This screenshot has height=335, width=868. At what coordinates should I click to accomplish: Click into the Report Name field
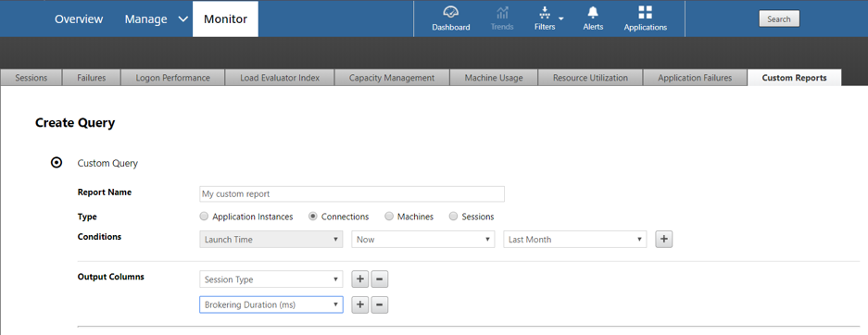pos(351,194)
